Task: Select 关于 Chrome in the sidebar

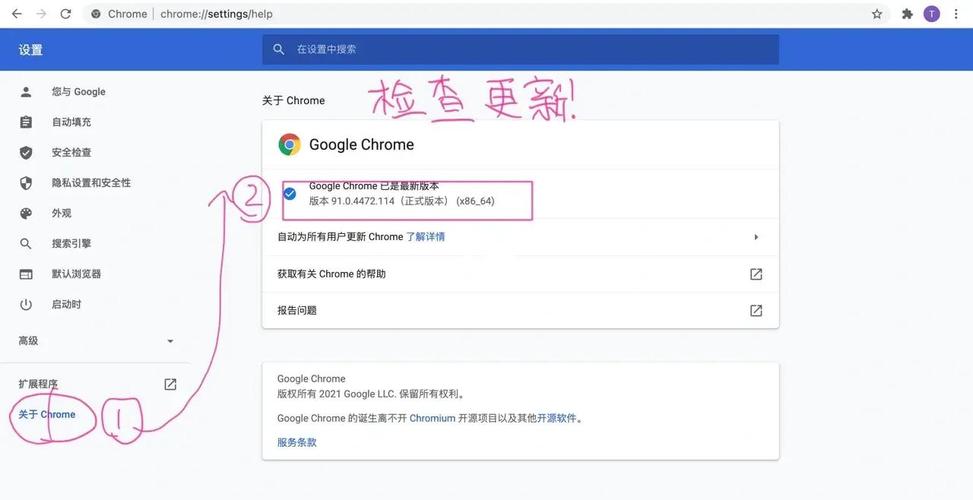Action: coord(47,414)
